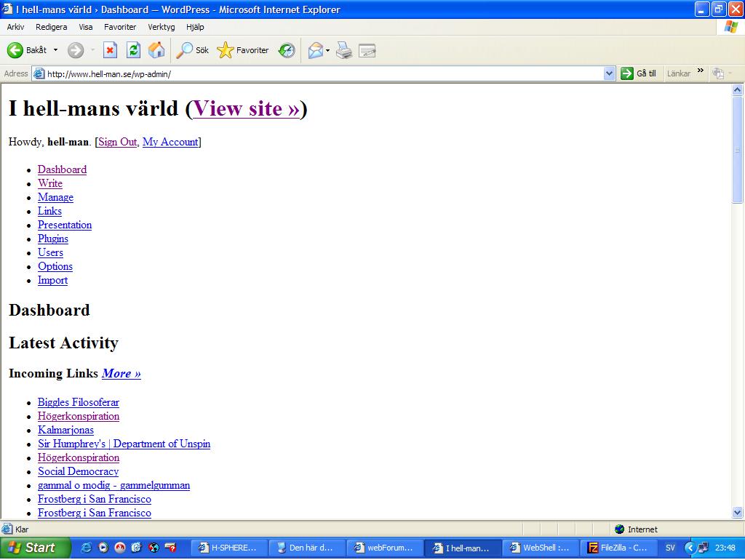
Task: Switch to the FileZilla taskbar window
Action: [x=618, y=548]
